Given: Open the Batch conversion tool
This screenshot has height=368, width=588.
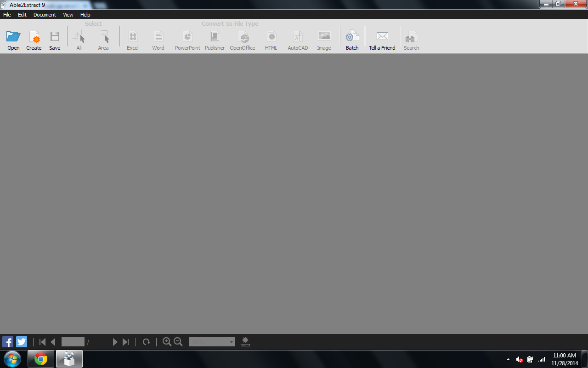Looking at the screenshot, I should pos(352,37).
